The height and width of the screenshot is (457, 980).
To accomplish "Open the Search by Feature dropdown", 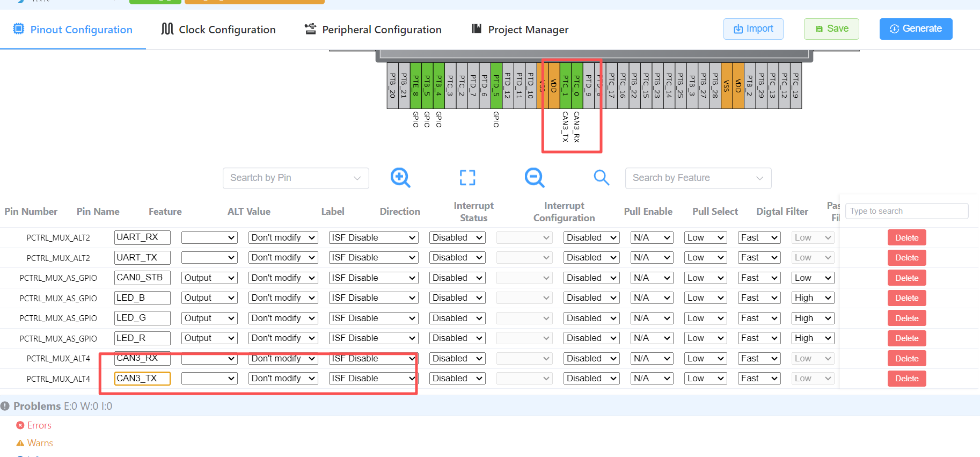I will [x=698, y=178].
